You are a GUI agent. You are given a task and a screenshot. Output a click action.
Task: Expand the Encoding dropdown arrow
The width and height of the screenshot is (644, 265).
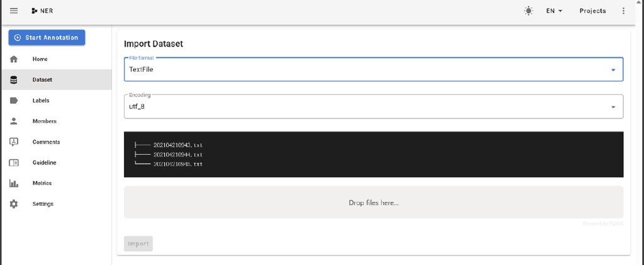(613, 107)
